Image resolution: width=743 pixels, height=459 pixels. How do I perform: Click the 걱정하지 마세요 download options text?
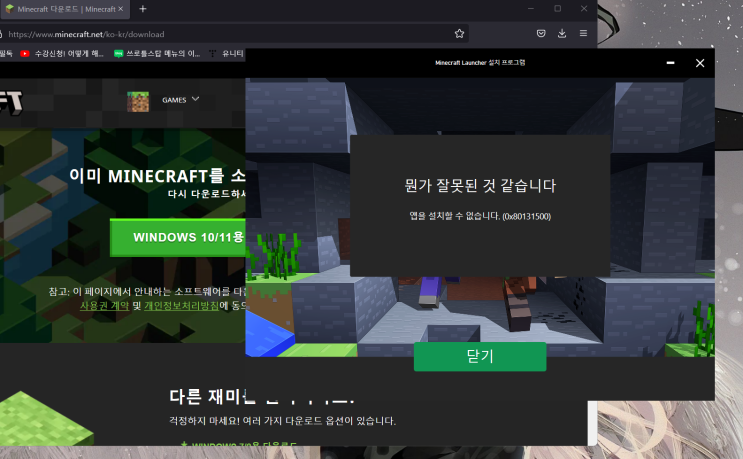tap(282, 421)
